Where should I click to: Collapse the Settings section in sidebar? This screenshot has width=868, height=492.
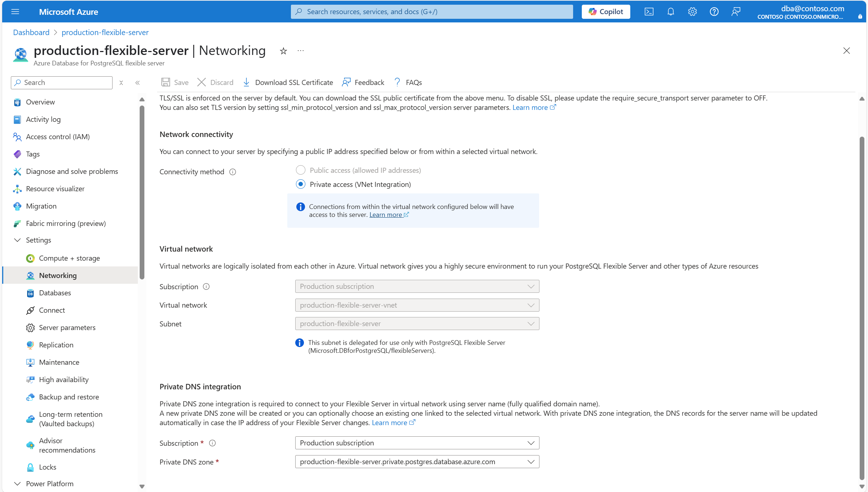pos(17,240)
